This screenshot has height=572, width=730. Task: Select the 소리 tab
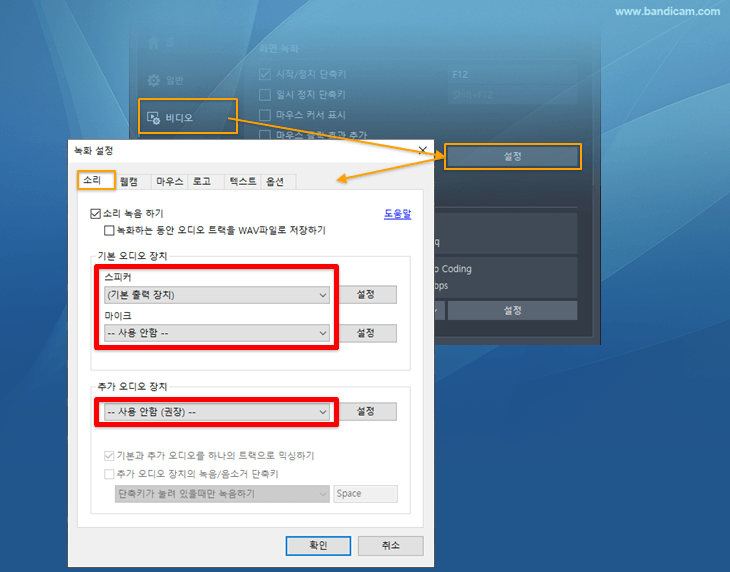coord(96,180)
